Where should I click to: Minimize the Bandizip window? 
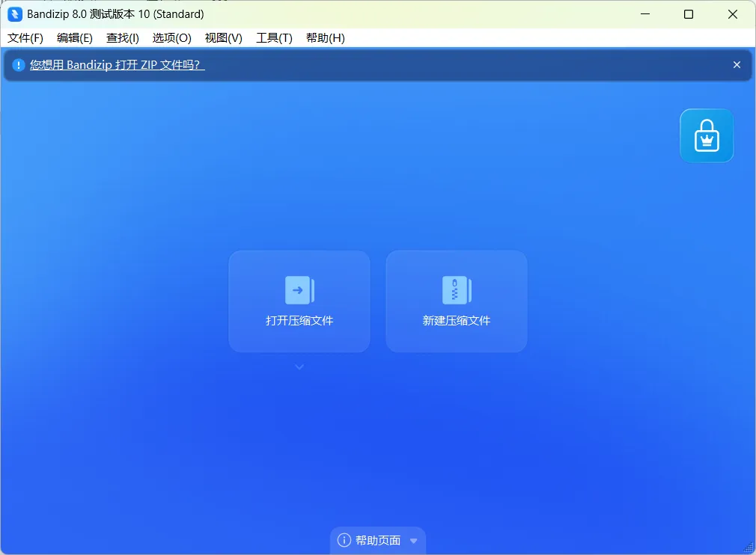645,14
